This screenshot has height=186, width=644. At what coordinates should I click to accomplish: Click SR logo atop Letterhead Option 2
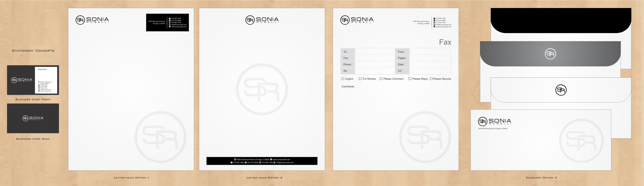pos(250,20)
